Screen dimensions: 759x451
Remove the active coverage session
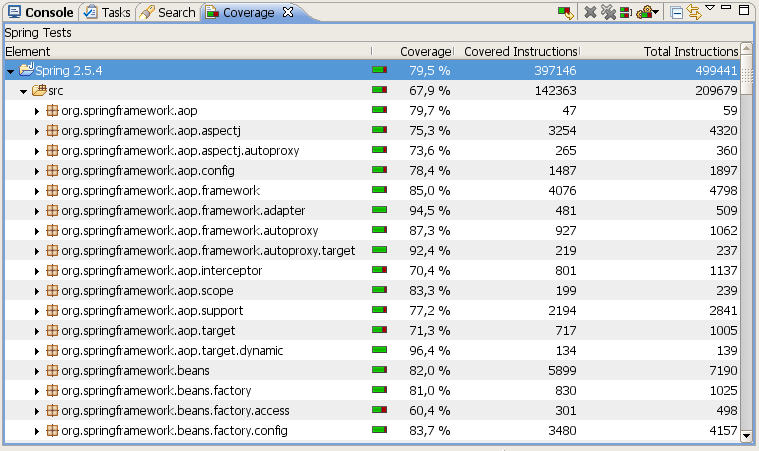[x=590, y=12]
